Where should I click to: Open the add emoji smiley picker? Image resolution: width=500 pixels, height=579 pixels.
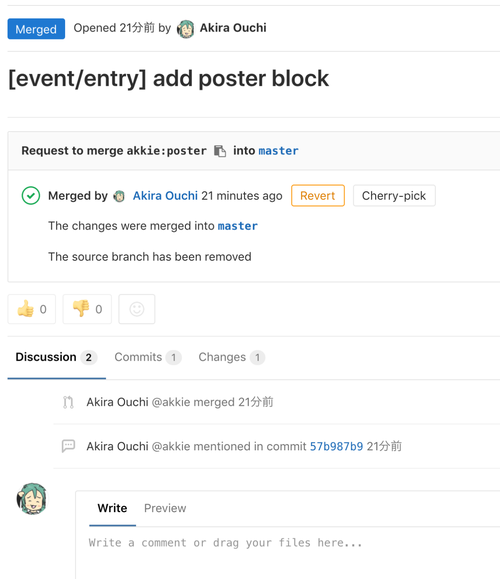137,309
